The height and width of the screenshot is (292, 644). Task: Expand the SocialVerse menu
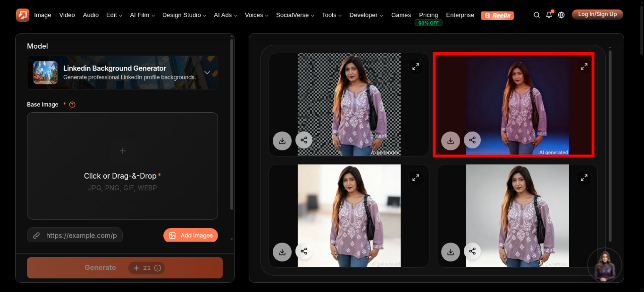click(295, 15)
